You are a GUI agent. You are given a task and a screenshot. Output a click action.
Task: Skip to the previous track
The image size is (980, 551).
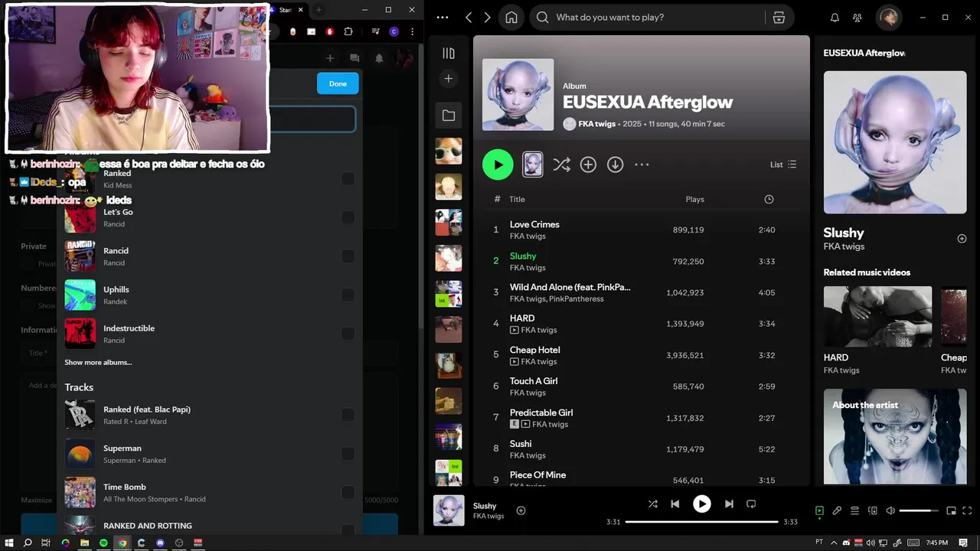(x=675, y=504)
